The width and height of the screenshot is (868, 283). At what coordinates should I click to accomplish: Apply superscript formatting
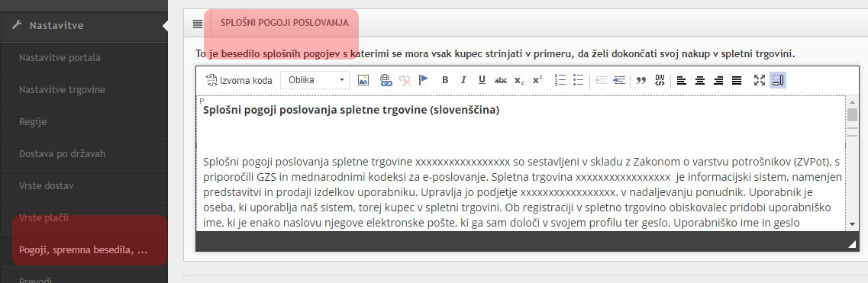point(537,80)
